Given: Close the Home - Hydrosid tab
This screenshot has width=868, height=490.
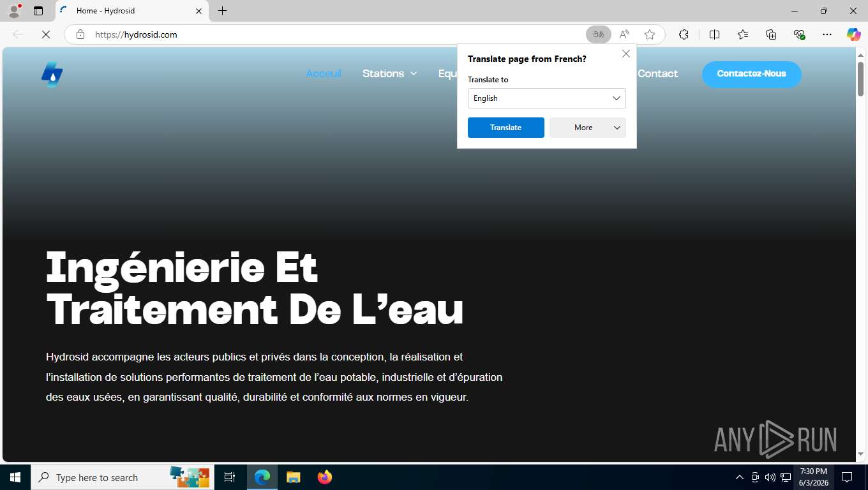Looking at the screenshot, I should (x=198, y=11).
